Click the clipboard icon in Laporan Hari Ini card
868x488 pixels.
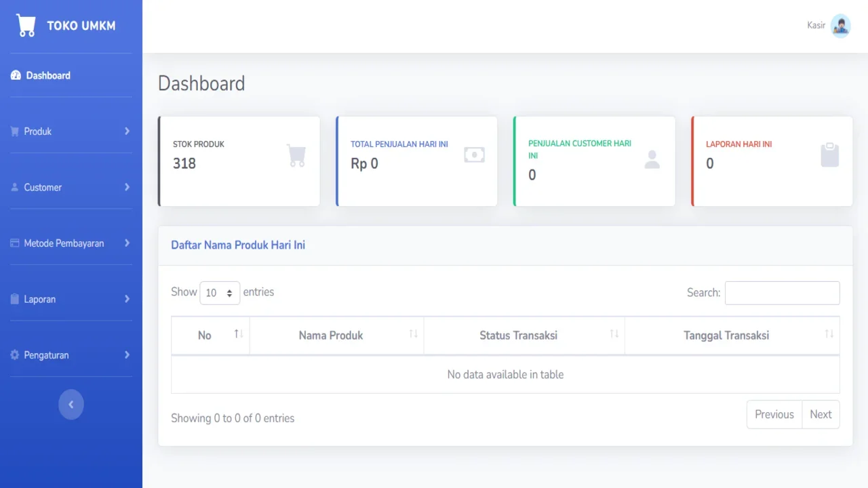[x=829, y=155]
